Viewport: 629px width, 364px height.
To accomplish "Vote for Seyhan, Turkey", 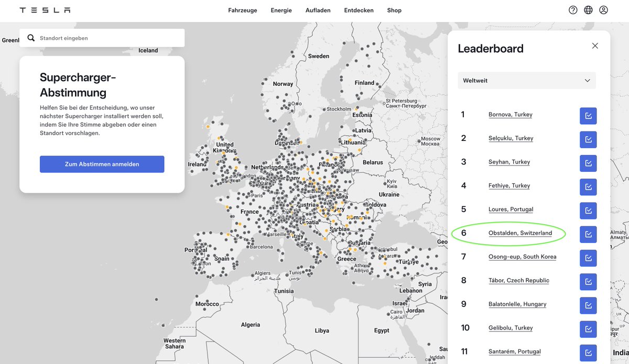I will click(x=588, y=163).
